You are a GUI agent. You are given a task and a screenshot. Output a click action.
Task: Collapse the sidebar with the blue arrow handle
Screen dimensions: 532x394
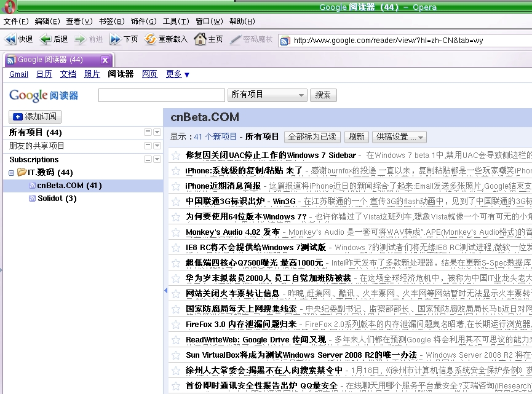165,290
